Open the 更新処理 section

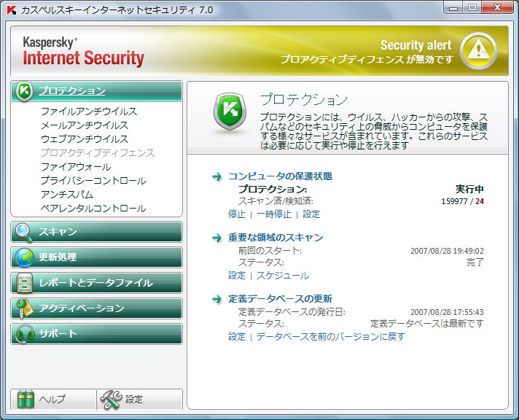(96, 257)
